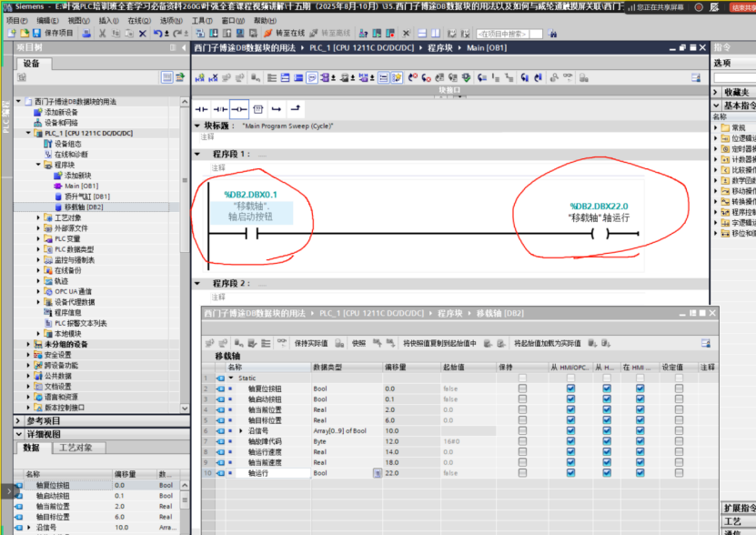This screenshot has width=756, height=535.
Task: Collapse the 程序块 folder node
Action: coord(38,165)
